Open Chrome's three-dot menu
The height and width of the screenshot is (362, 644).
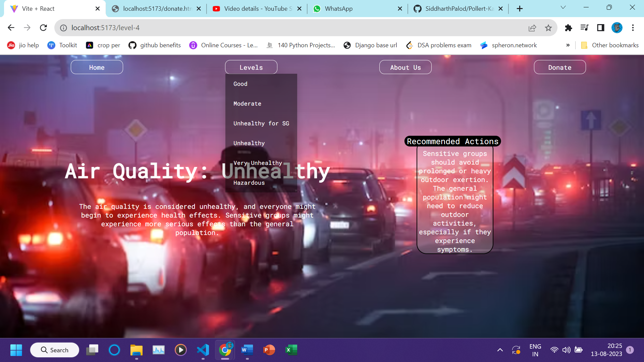pyautogui.click(x=633, y=28)
